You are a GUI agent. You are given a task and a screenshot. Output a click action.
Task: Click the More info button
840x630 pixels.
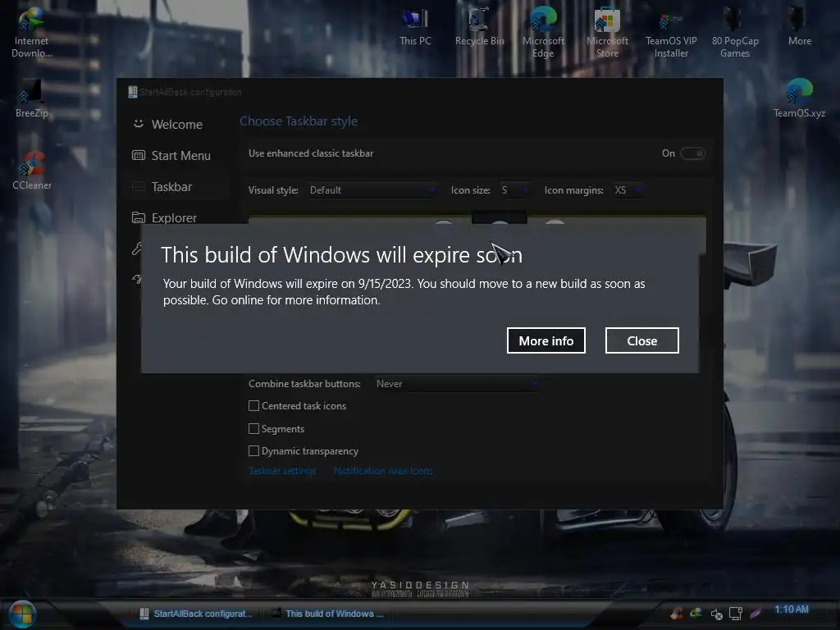(546, 340)
